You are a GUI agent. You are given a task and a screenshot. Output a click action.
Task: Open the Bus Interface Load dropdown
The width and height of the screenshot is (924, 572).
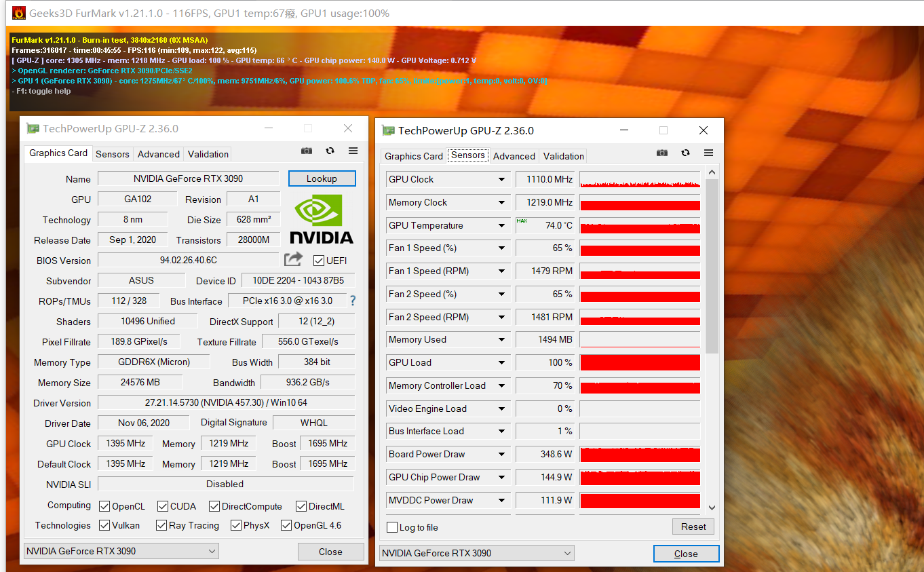click(501, 431)
